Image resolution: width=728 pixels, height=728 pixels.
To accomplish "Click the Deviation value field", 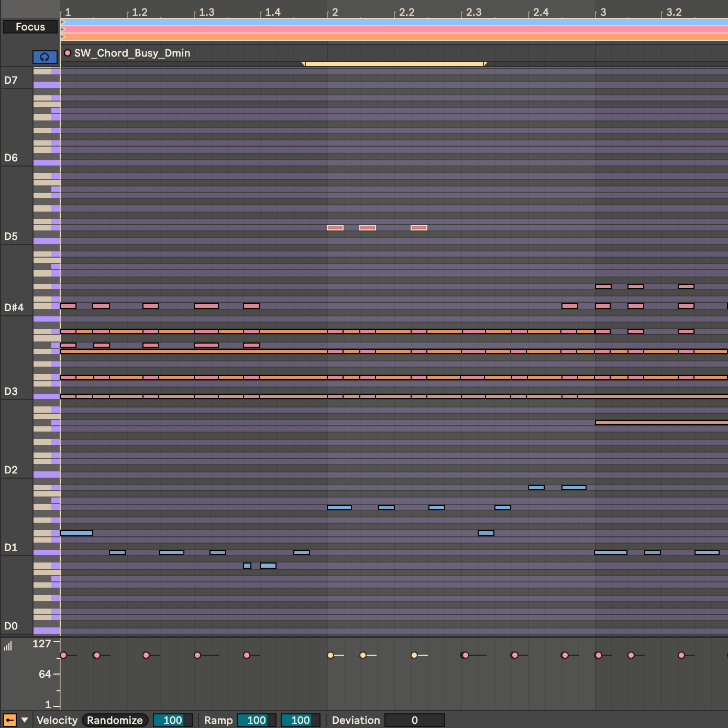I will click(414, 720).
